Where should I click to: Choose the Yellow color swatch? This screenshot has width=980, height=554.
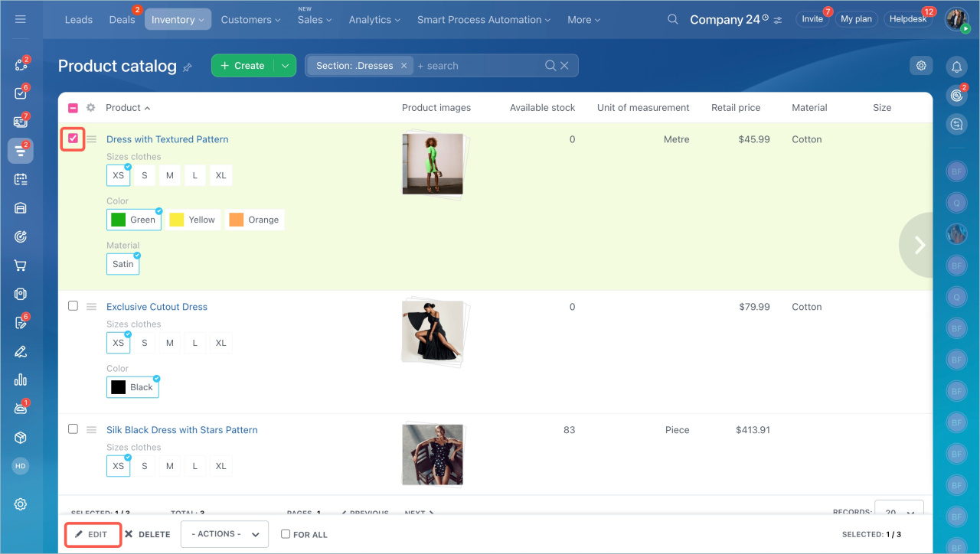193,220
